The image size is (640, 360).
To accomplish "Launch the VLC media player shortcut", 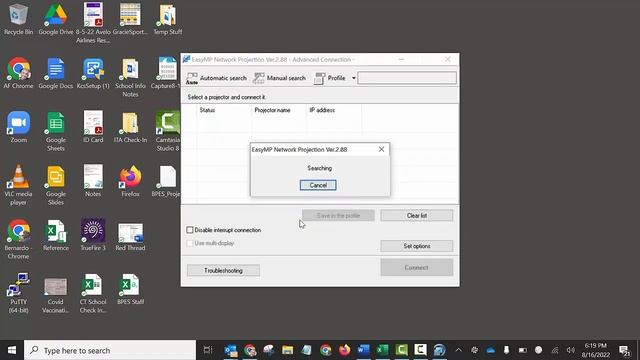I will tap(18, 185).
